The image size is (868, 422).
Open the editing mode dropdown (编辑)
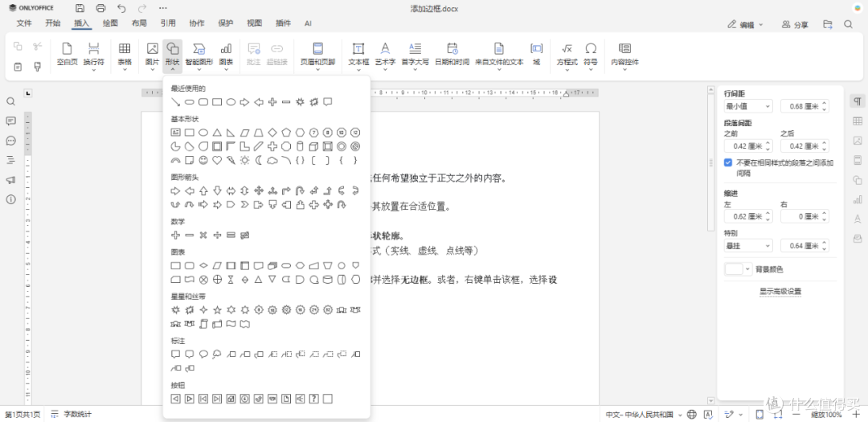coord(745,24)
